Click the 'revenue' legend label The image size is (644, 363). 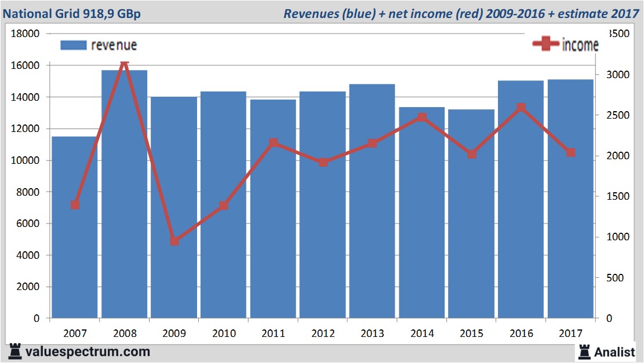pyautogui.click(x=114, y=45)
